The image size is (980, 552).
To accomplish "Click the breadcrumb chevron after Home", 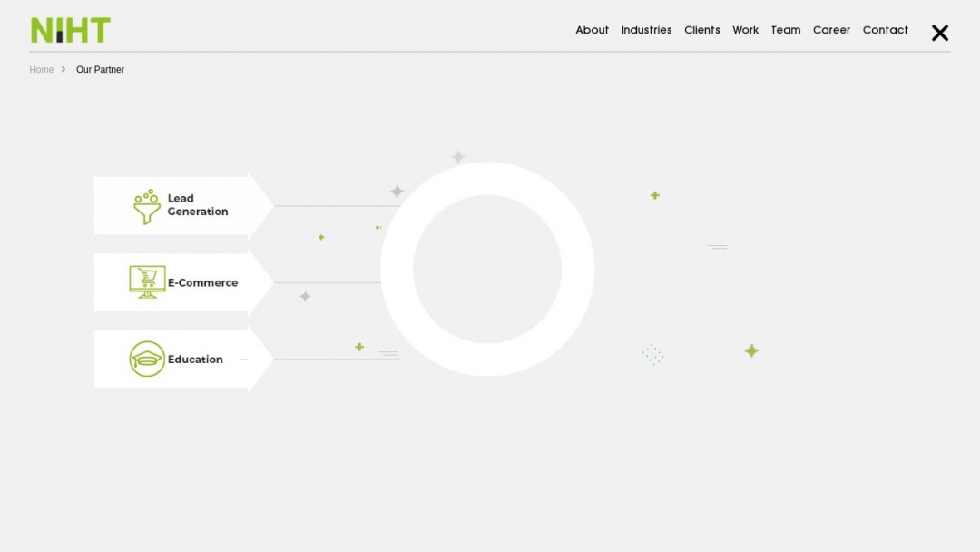I will pyautogui.click(x=63, y=69).
